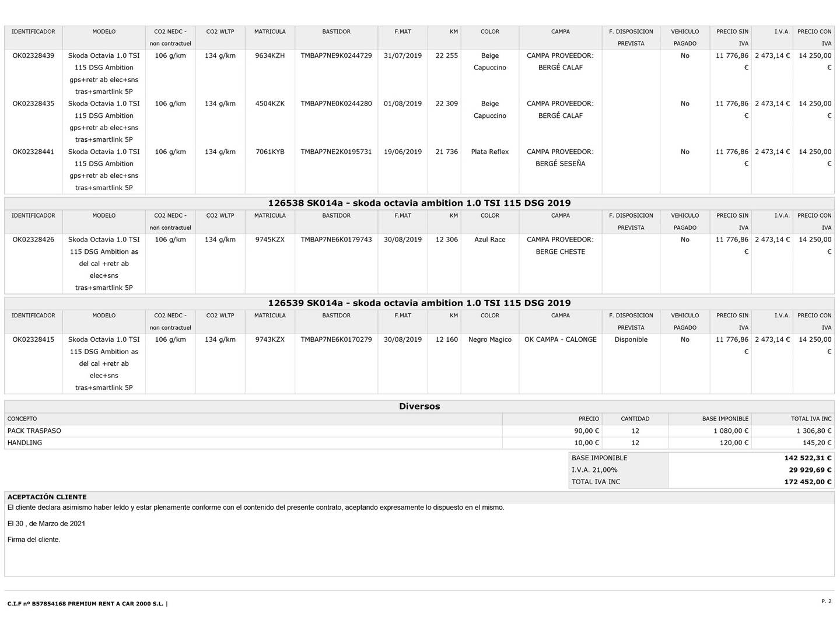Select identifier OK02328426
The image size is (840, 630).
pos(33,240)
